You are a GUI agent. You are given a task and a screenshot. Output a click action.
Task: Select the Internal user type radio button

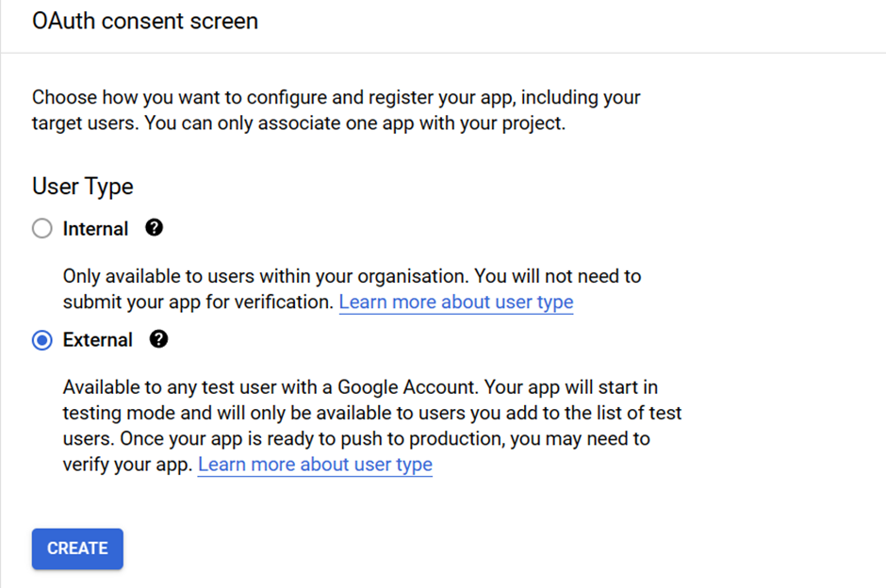pyautogui.click(x=41, y=229)
